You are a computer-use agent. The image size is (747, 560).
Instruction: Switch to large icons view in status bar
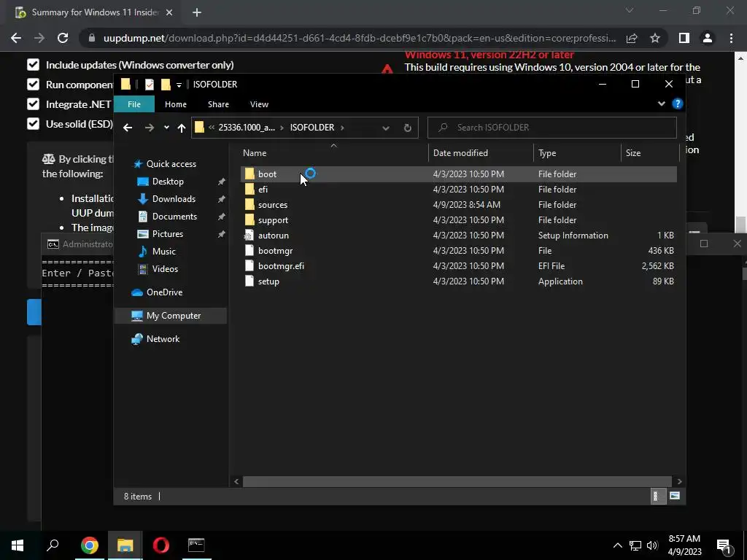[674, 496]
